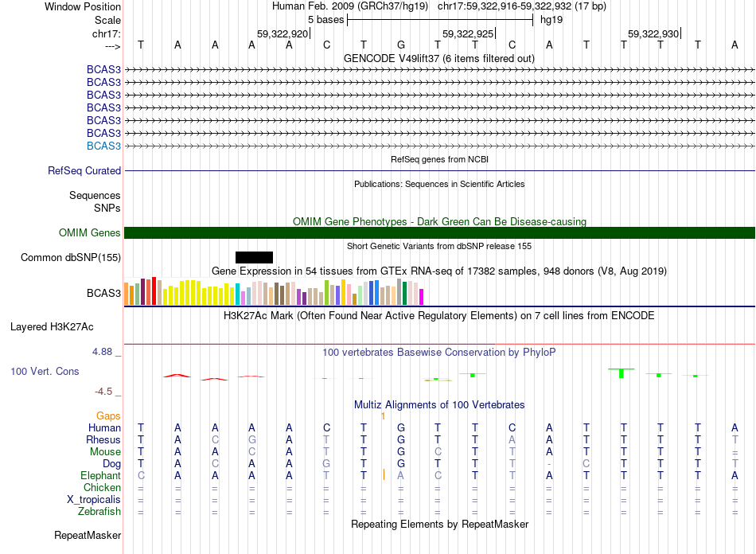Click the SNPs label under Publications
This screenshot has height=554, width=756.
(107, 208)
